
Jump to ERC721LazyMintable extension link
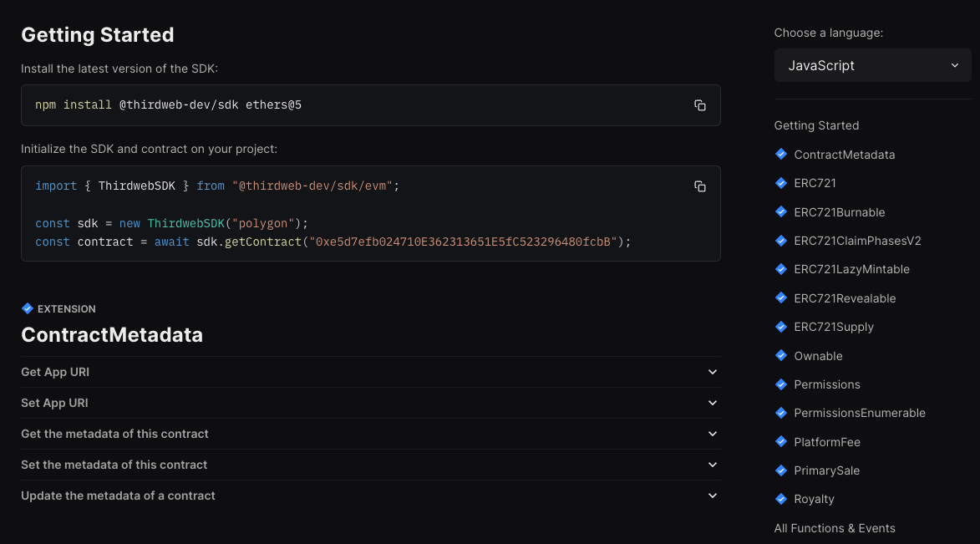pos(852,270)
